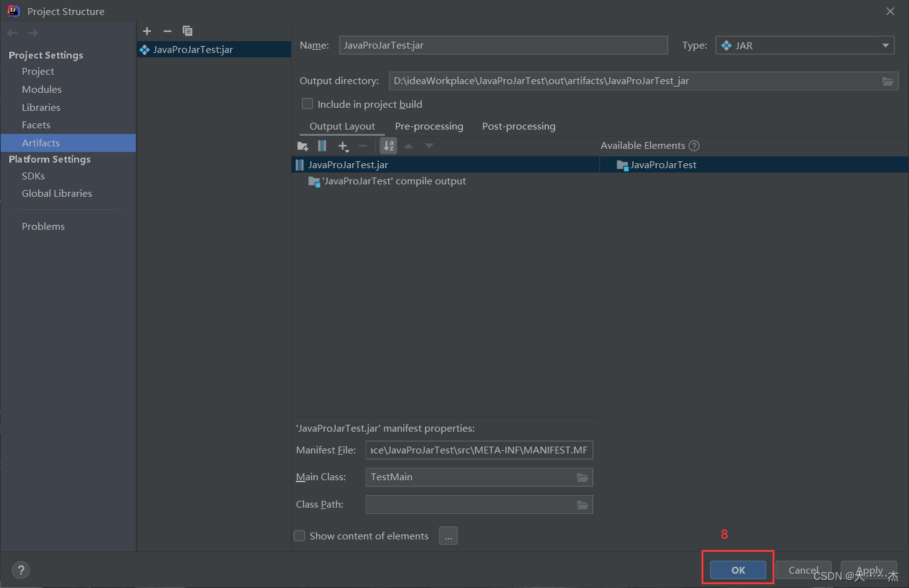Switch to Post-processing tab
This screenshot has width=909, height=588.
[519, 126]
